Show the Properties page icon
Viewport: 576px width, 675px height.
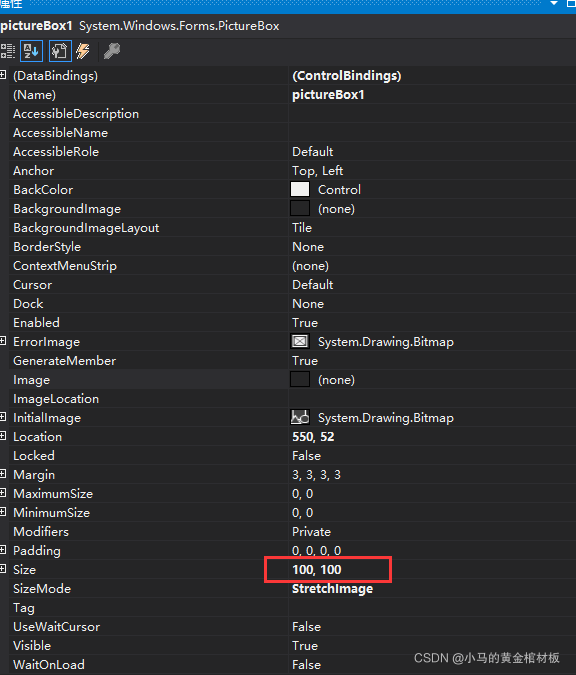tap(60, 51)
